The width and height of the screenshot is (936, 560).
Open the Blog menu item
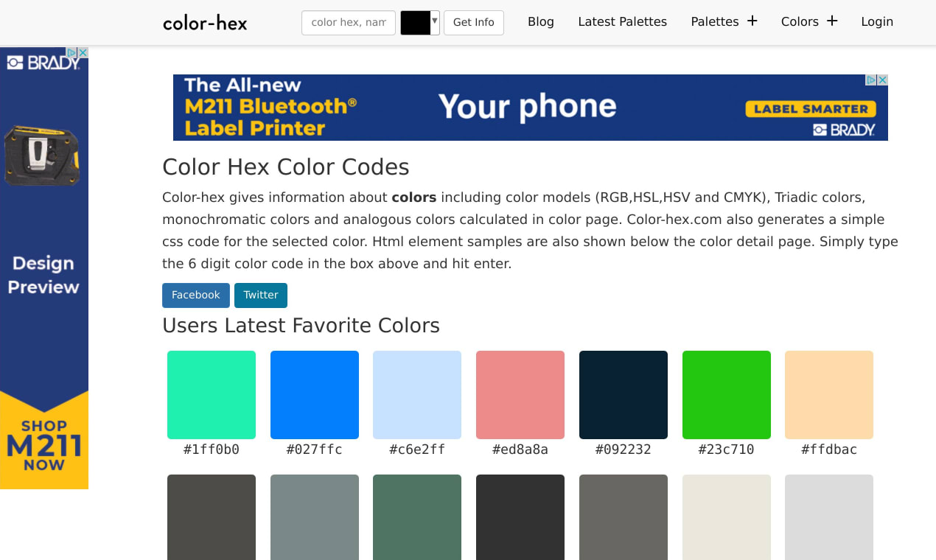541,22
